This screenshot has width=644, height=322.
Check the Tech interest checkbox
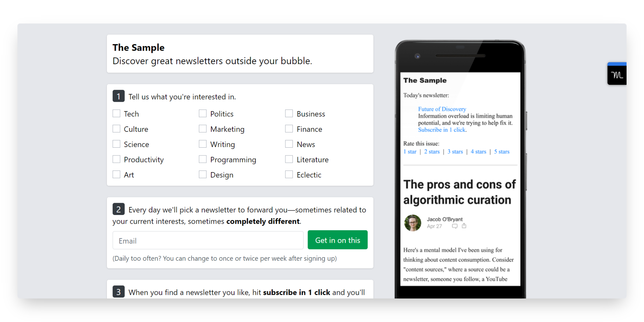click(116, 113)
